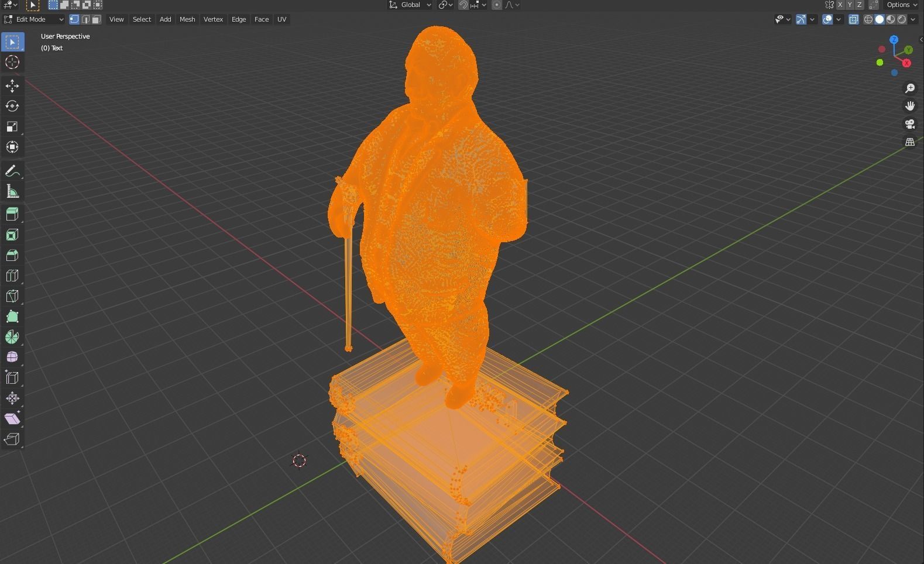Select the Smooth vertices tool
This screenshot has height=564, width=924.
tap(12, 357)
